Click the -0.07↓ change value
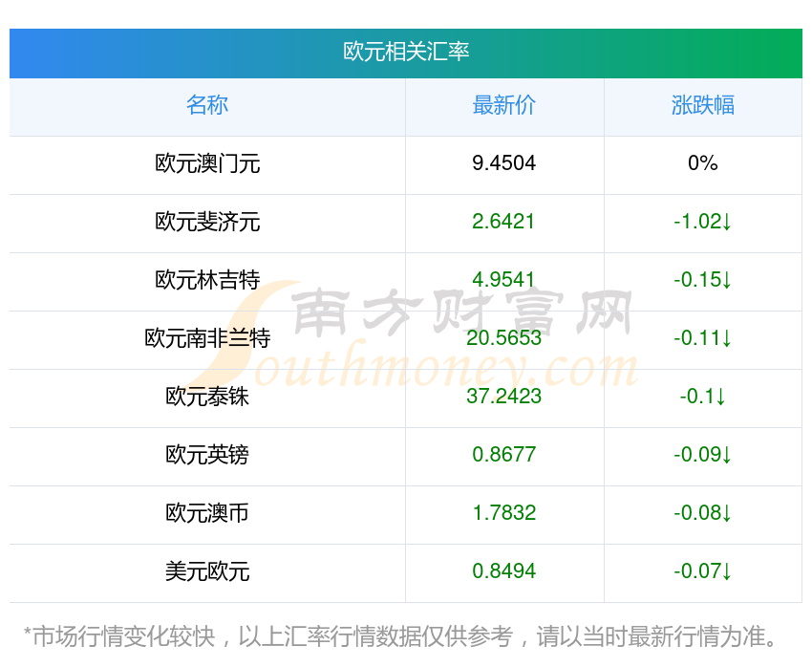Screen dimensions: 812x667 (703, 571)
